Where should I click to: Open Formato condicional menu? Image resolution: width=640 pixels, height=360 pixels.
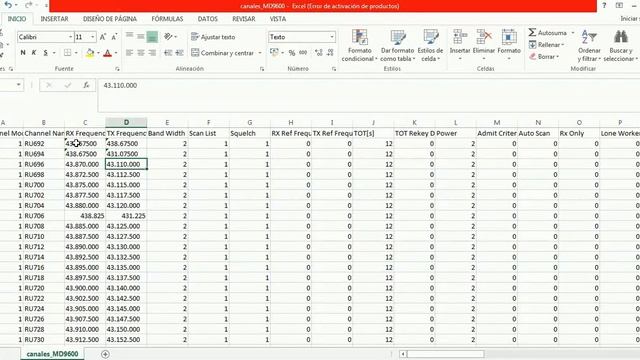[360, 45]
